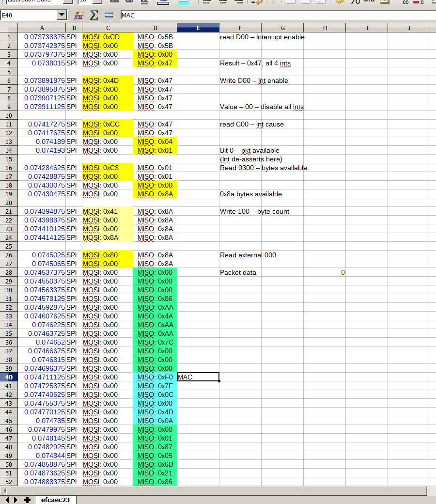Add a new sheet with plus icon
436x504 pixels.
(x=27, y=500)
